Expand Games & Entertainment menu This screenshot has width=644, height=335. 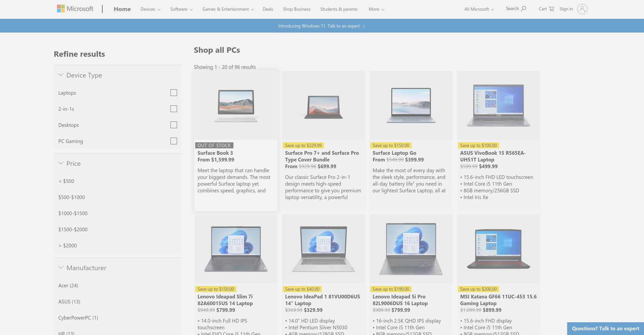click(x=228, y=9)
